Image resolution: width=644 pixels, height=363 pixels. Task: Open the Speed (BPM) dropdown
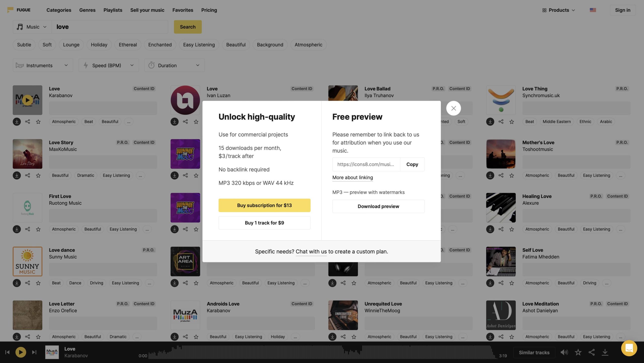(x=109, y=65)
